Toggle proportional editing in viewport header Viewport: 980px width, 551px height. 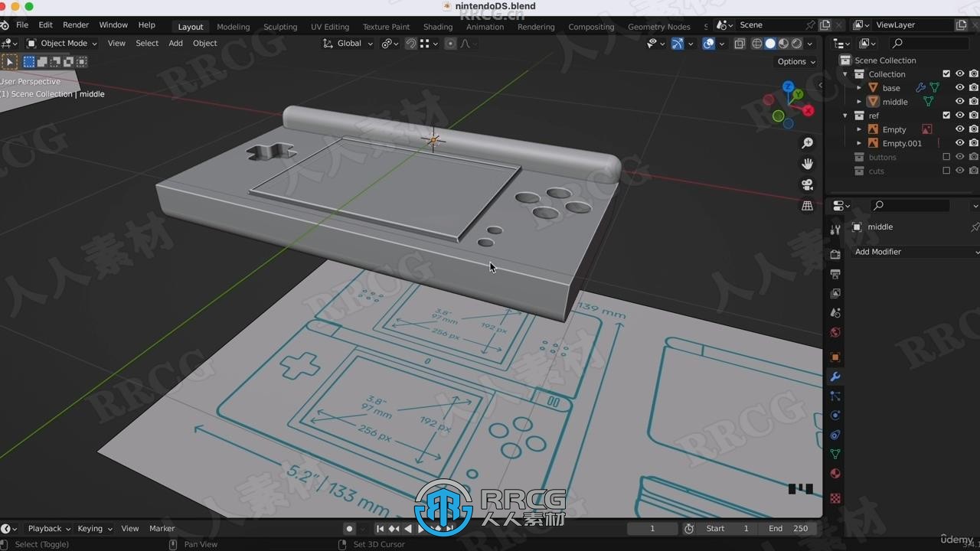click(x=450, y=44)
